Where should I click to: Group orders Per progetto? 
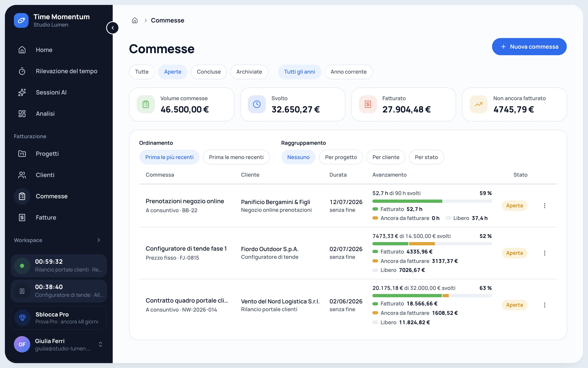coord(341,157)
